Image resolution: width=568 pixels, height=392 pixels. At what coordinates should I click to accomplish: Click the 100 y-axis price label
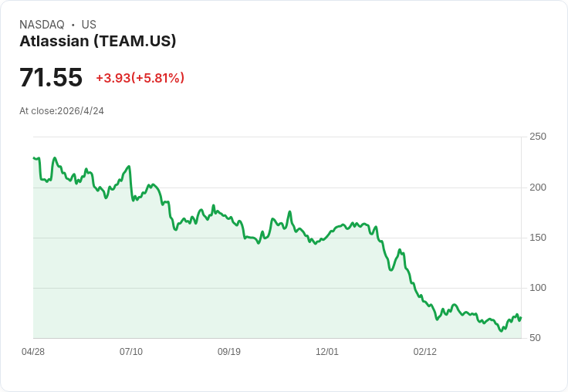pos(538,288)
